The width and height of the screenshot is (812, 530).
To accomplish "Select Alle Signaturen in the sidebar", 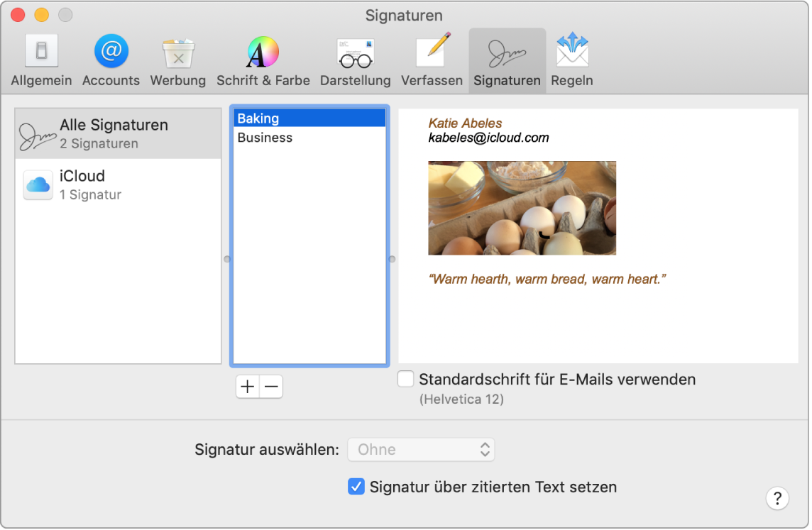I will 117,133.
